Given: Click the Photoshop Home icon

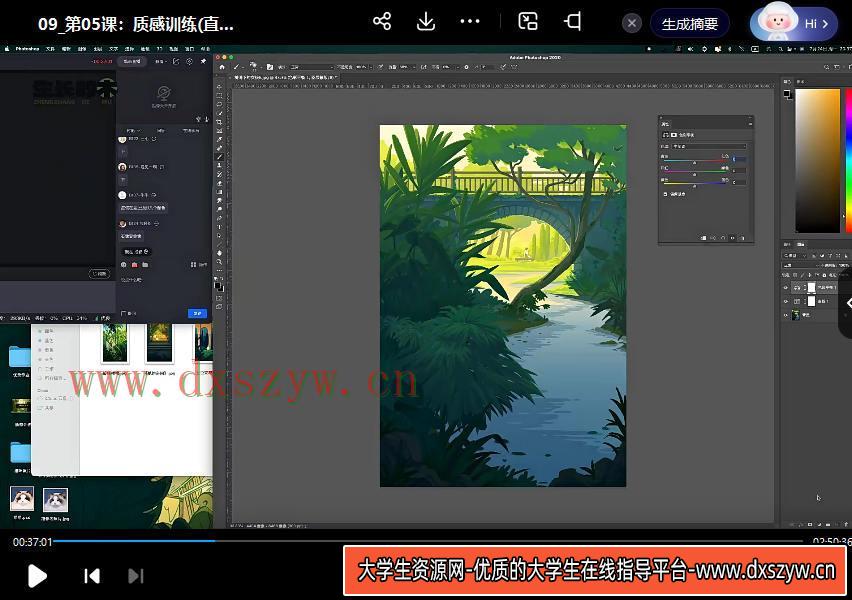Looking at the screenshot, I should tap(222, 67).
